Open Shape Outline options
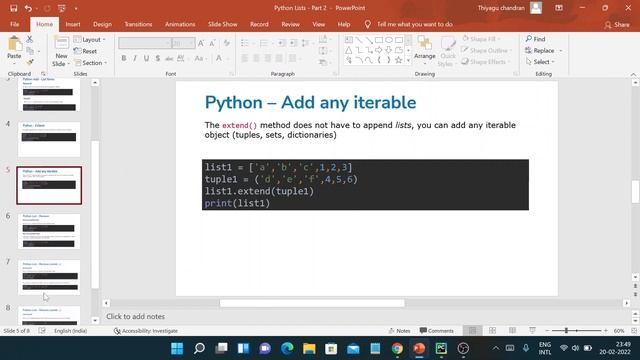Viewport: 640px width, 360px height. (487, 50)
